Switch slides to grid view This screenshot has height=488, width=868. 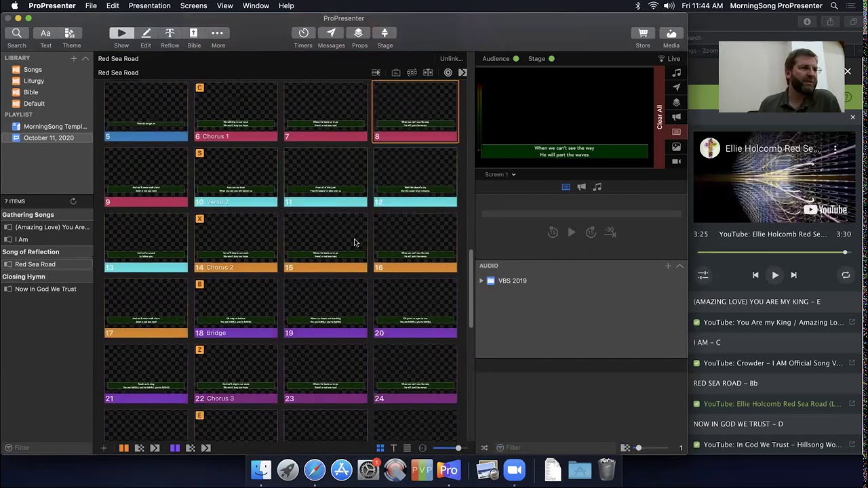click(380, 448)
